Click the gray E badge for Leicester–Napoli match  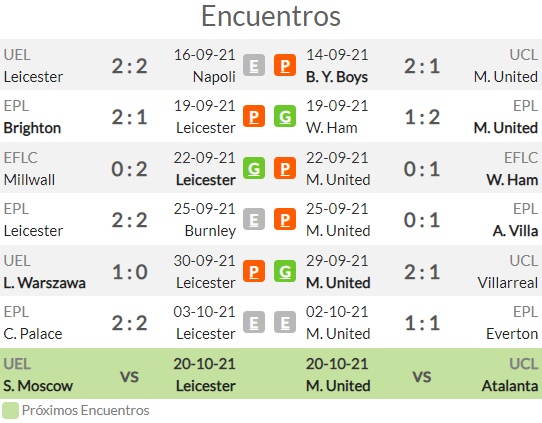[x=254, y=65]
